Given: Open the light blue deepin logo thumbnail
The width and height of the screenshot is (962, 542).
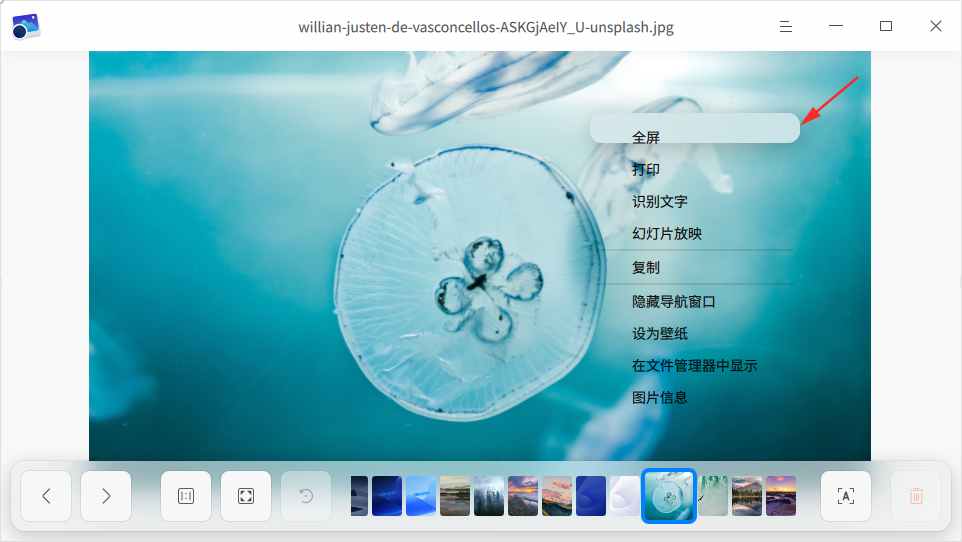Looking at the screenshot, I should click(x=421, y=496).
